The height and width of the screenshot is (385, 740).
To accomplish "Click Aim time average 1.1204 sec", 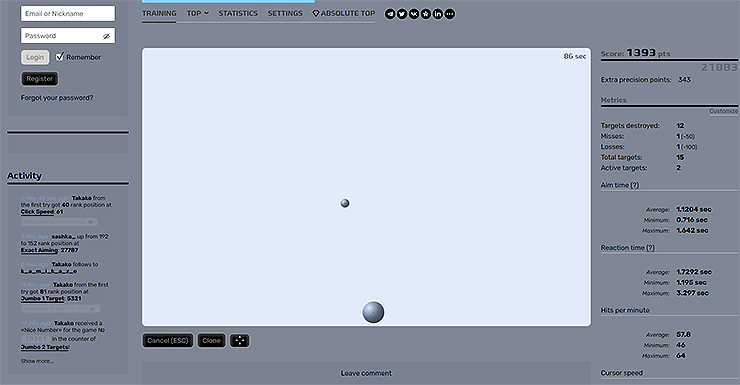I will click(x=694, y=209).
